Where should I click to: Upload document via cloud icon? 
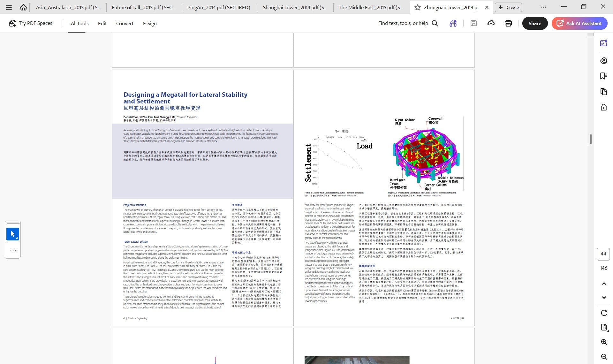click(x=491, y=23)
